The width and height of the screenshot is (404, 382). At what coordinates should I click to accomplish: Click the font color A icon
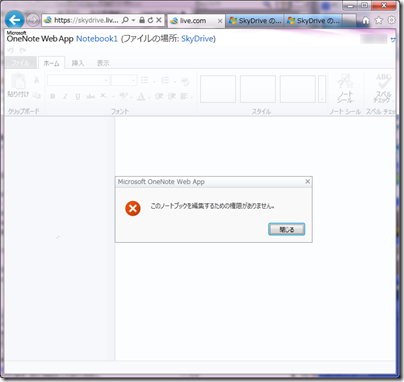(141, 96)
